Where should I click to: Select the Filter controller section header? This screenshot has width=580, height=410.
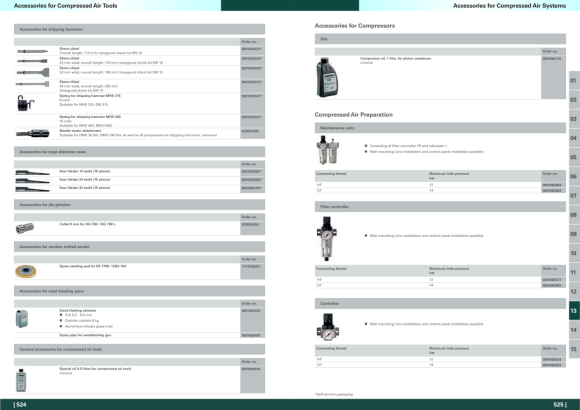click(440, 206)
